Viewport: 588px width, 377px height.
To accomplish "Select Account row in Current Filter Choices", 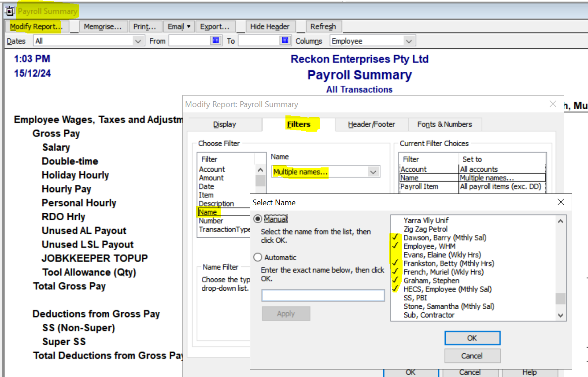I will [x=472, y=169].
